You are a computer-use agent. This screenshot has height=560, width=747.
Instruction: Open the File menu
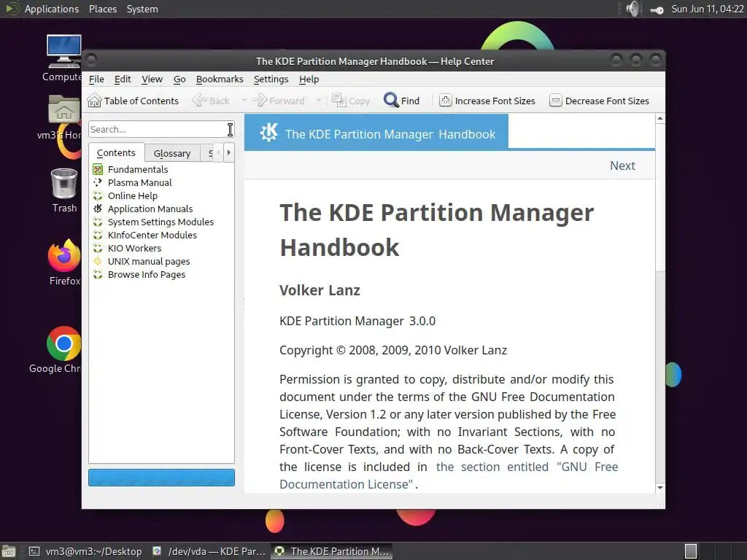point(96,79)
